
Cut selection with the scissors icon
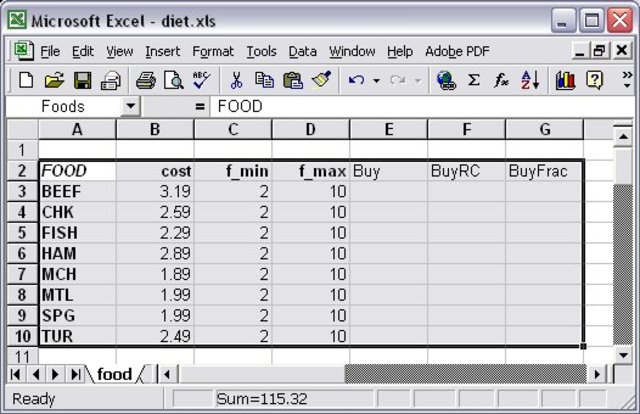pos(236,80)
